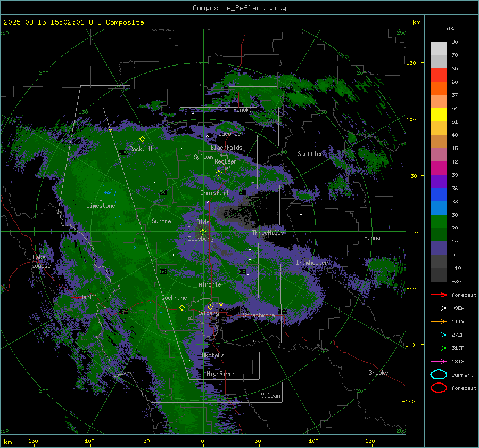Click the green 31JP arrow icon
The image size is (479, 448).
click(x=439, y=348)
